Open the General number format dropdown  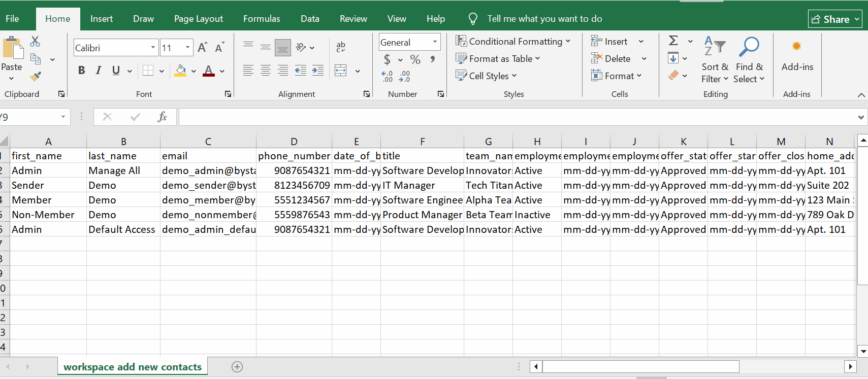click(x=435, y=42)
